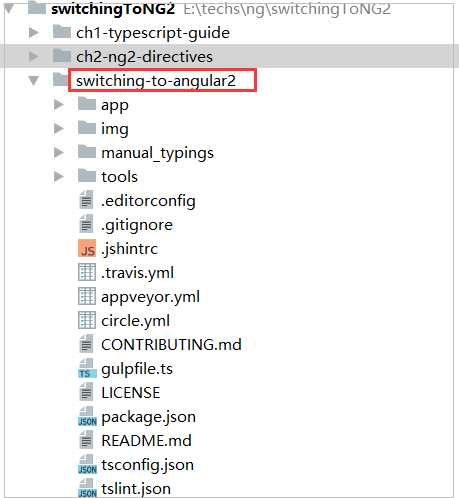Viewport: 459px width, 498px height.
Task: Click the JSON icon of package.json
Action: click(x=87, y=416)
